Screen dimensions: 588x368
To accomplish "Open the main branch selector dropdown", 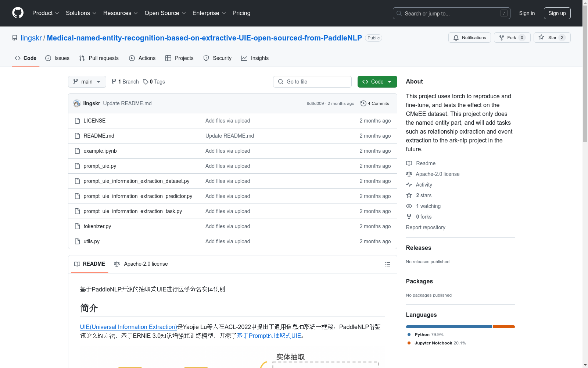I will [87, 82].
